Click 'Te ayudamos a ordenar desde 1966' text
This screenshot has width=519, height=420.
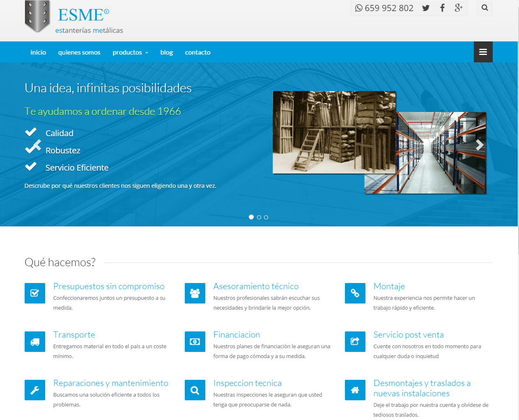(103, 112)
